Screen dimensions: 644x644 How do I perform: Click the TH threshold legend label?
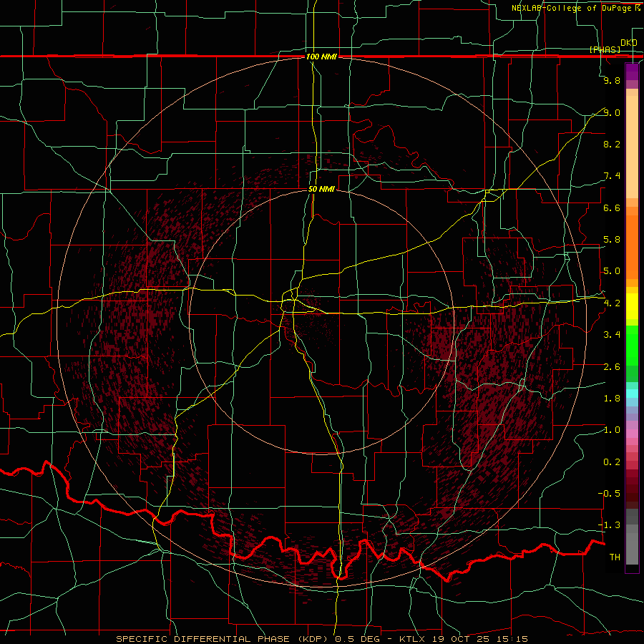[615, 557]
